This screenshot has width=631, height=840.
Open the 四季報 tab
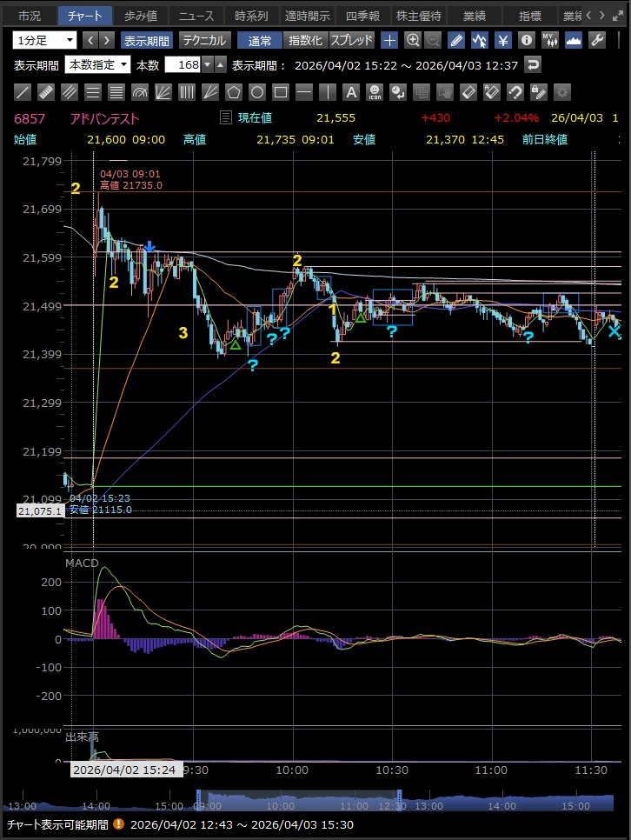tap(362, 16)
